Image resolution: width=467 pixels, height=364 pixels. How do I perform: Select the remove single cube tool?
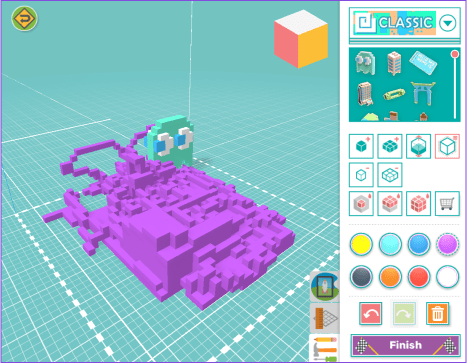click(x=361, y=175)
